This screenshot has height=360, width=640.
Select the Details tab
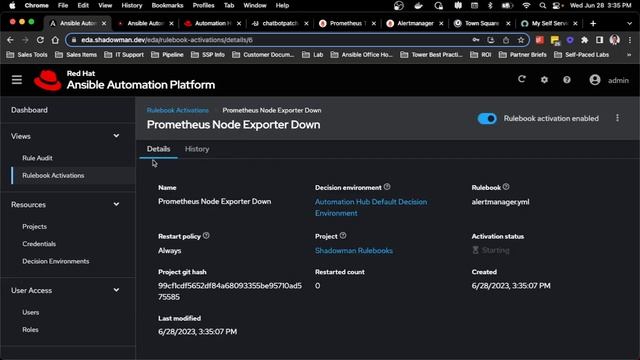pyautogui.click(x=158, y=149)
